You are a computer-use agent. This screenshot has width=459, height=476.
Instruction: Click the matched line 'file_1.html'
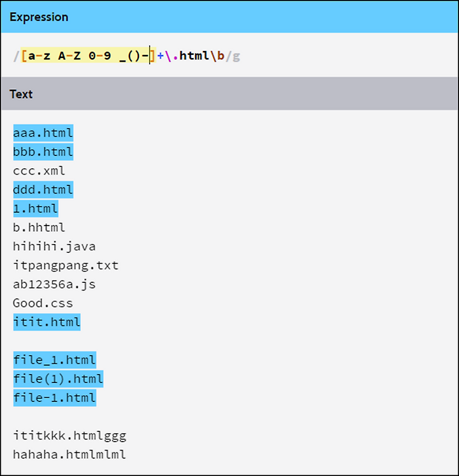click(55, 360)
